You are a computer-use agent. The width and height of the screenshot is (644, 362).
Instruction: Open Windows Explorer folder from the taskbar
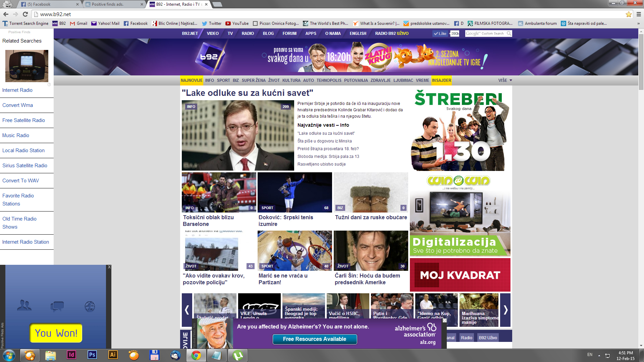[x=50, y=355]
